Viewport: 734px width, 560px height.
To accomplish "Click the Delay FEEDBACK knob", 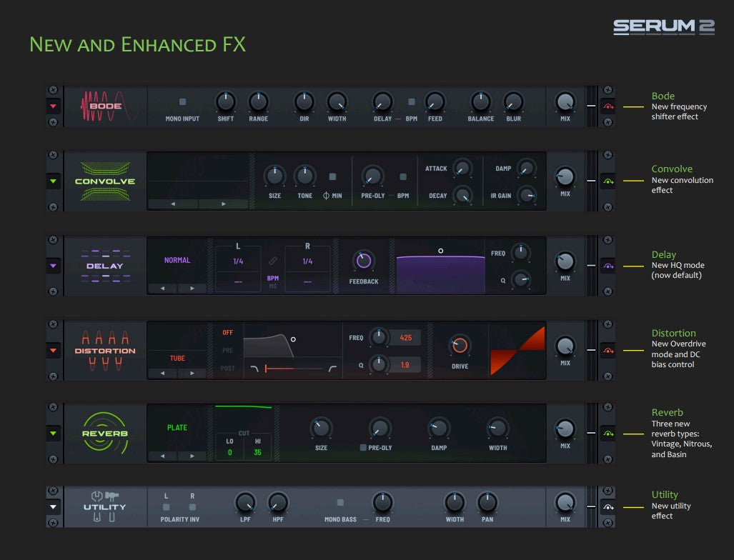I will (x=364, y=261).
